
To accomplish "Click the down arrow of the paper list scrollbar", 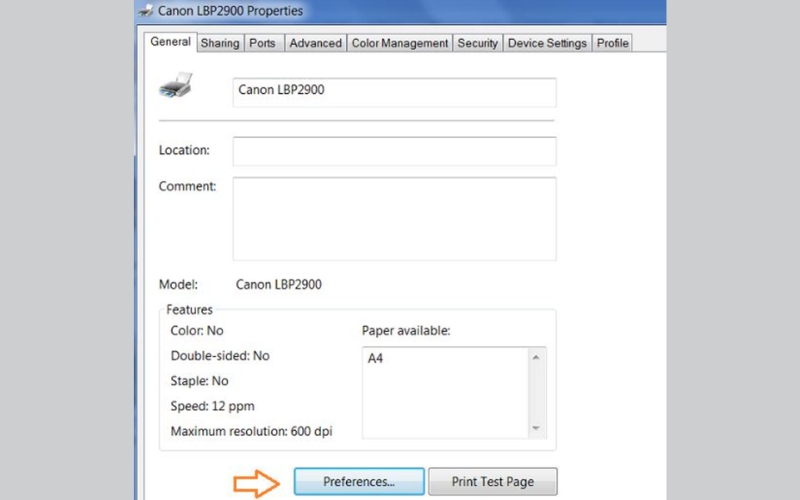I will [x=536, y=428].
